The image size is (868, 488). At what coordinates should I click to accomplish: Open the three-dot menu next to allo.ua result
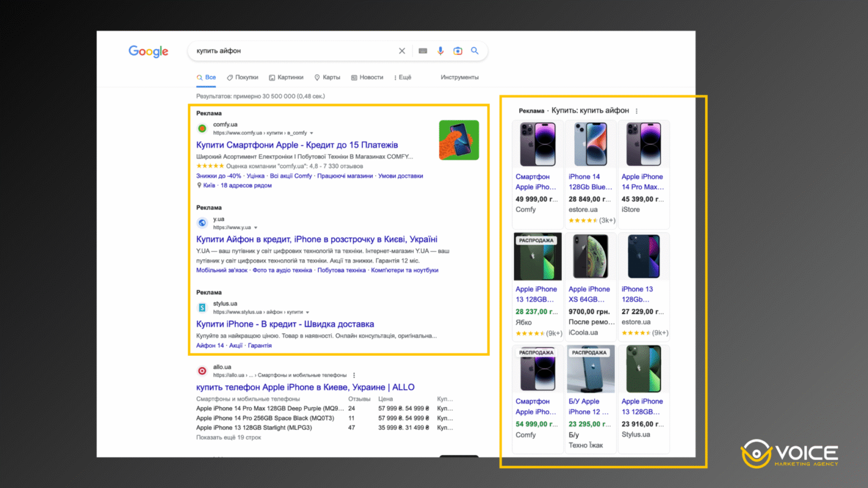point(354,375)
